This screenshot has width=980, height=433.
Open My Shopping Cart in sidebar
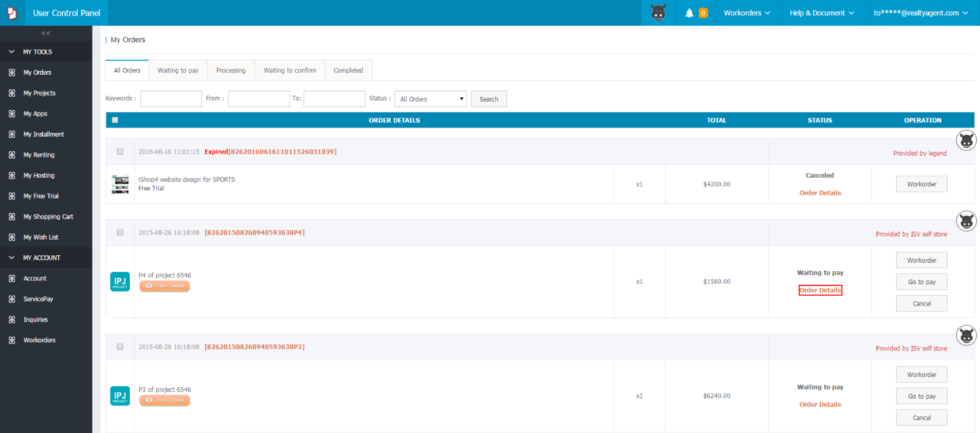48,217
